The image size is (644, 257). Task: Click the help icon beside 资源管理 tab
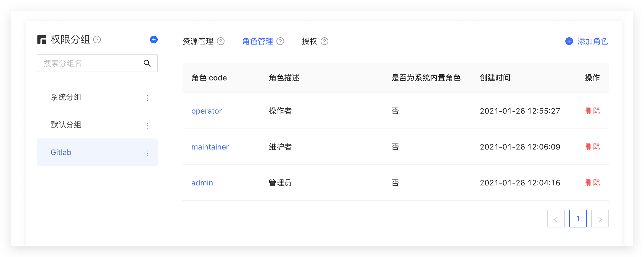221,41
